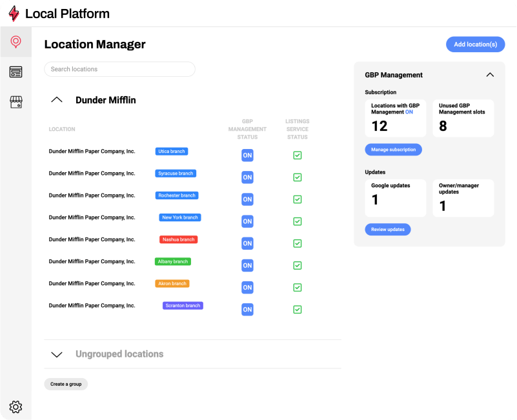Collapse the Dunder Mifflin group
This screenshot has height=420, width=517.
57,99
